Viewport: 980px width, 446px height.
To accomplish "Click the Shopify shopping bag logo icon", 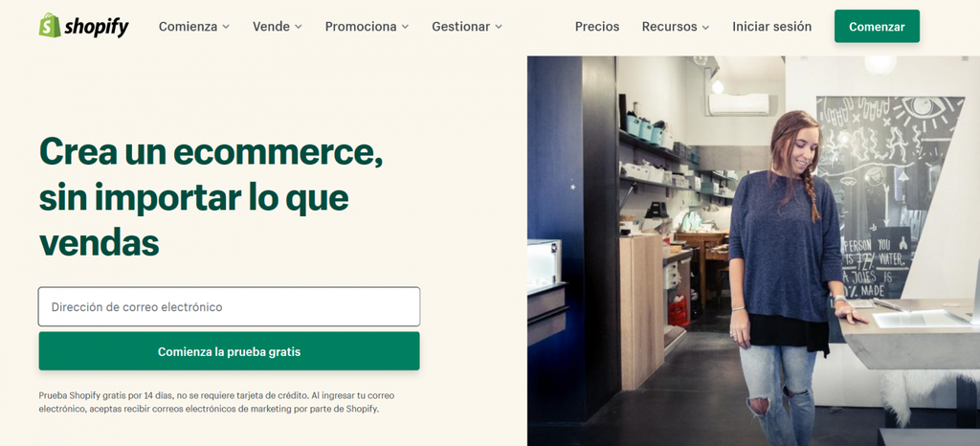I will click(50, 26).
